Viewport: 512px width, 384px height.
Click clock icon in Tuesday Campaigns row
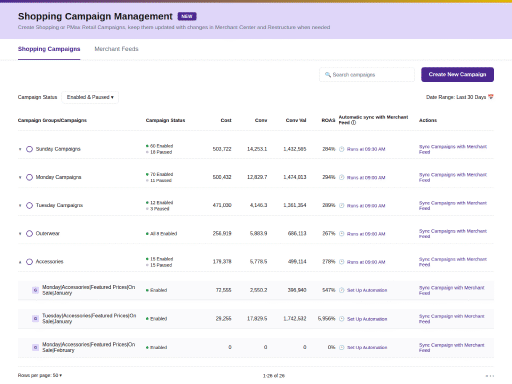click(342, 206)
